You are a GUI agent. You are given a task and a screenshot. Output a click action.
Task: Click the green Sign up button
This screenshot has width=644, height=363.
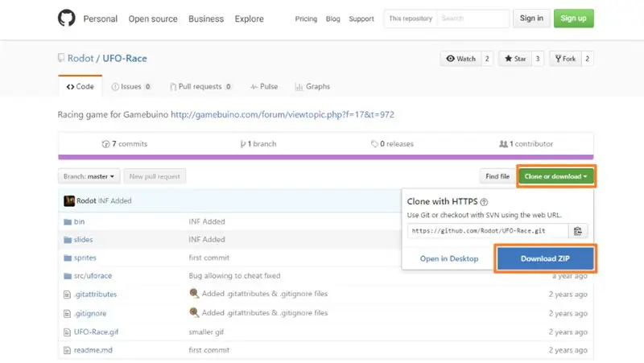[x=573, y=18]
